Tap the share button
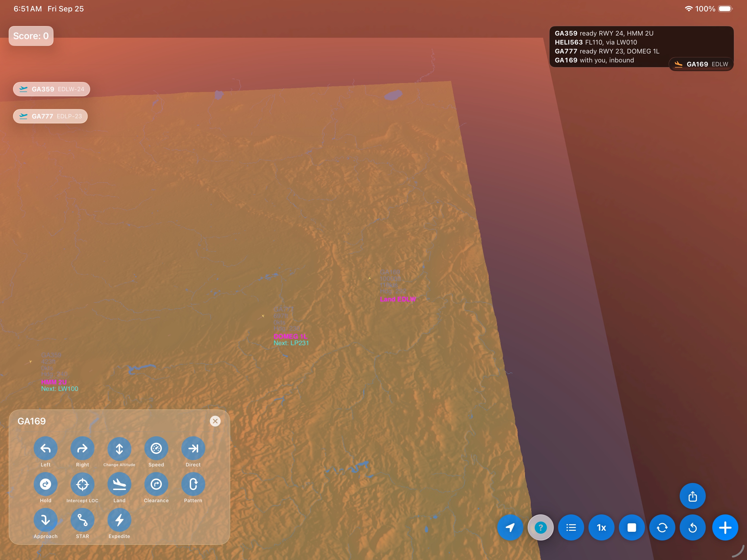747x560 pixels. pyautogui.click(x=693, y=496)
